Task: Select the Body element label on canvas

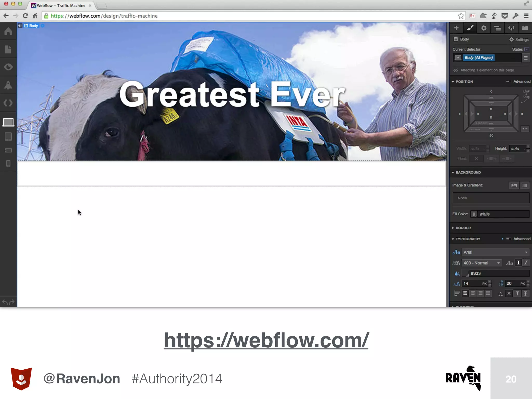Action: point(31,26)
